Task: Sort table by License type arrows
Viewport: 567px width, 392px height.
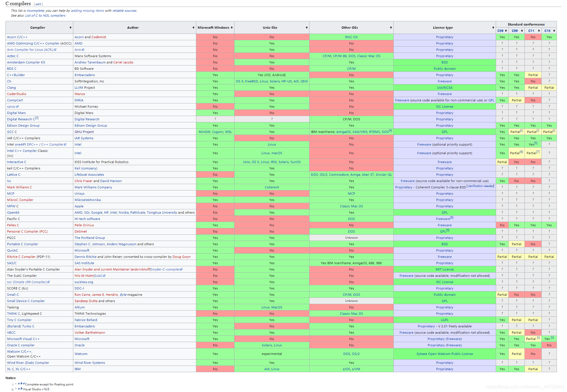Action: [x=493, y=28]
